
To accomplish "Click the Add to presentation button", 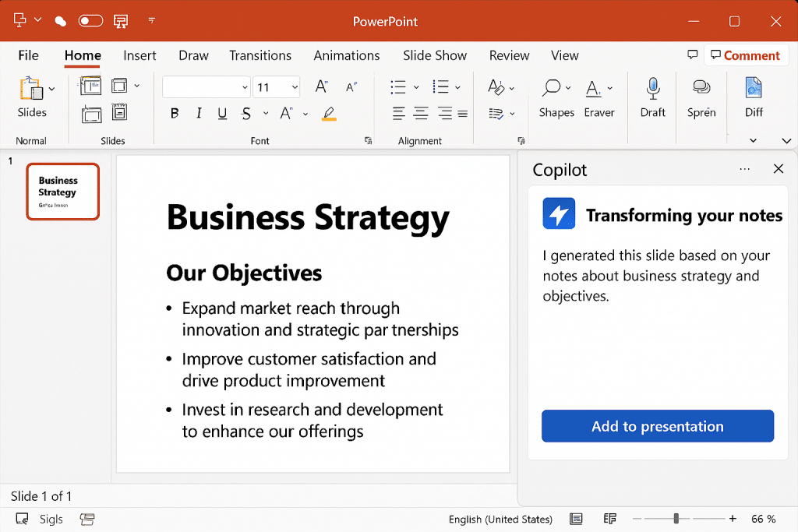I will (x=658, y=426).
